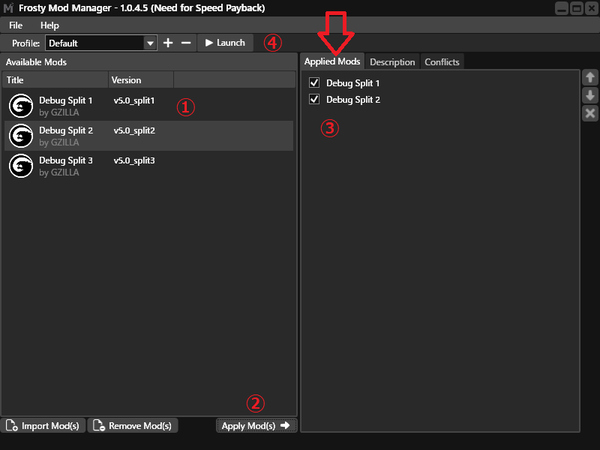Click the remove profile minus icon
The height and width of the screenshot is (450, 600).
[186, 43]
